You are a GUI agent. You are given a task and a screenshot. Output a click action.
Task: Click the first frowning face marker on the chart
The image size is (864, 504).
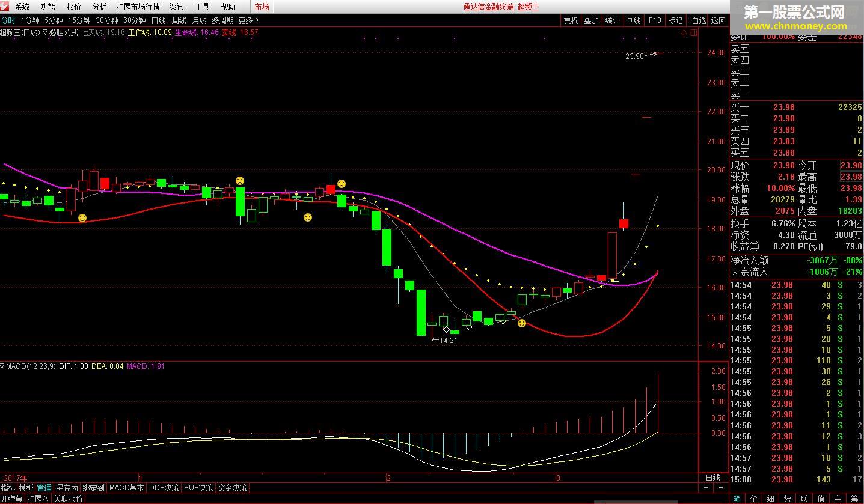(x=240, y=180)
